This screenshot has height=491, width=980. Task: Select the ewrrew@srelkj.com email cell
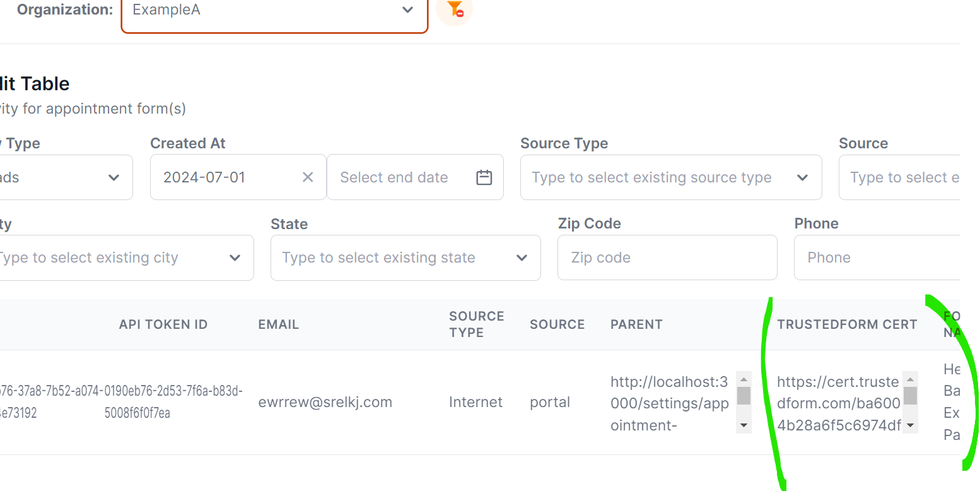coord(325,402)
